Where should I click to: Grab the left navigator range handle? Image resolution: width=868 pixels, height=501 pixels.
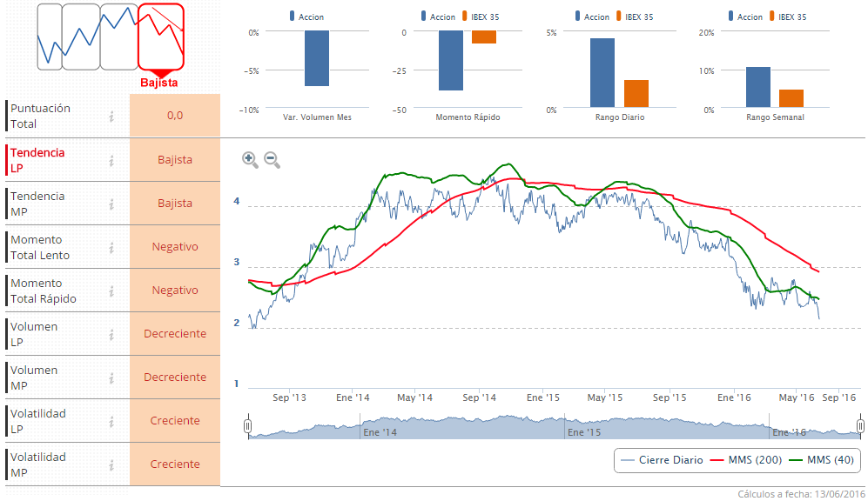[248, 426]
